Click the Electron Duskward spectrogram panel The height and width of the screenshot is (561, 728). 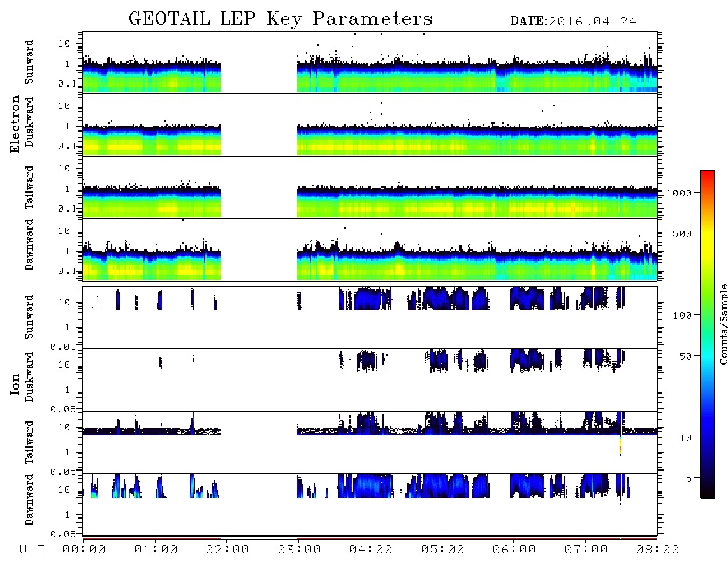[x=370, y=124]
